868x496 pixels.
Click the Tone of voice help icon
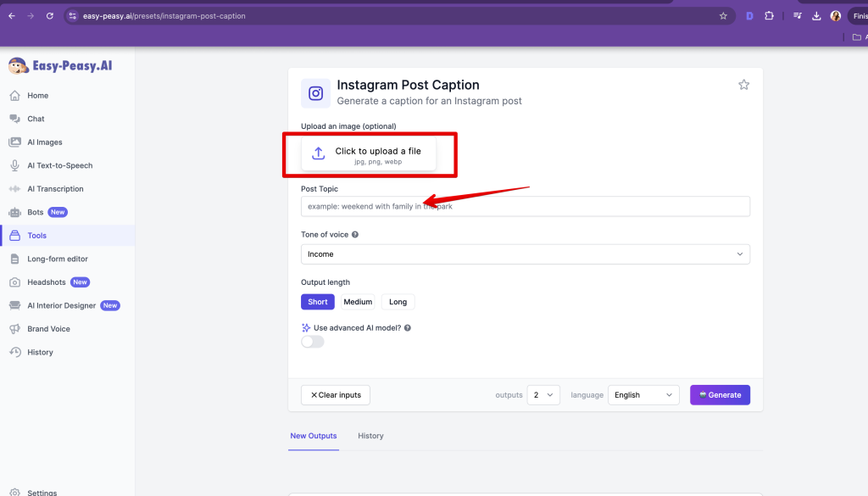point(355,235)
